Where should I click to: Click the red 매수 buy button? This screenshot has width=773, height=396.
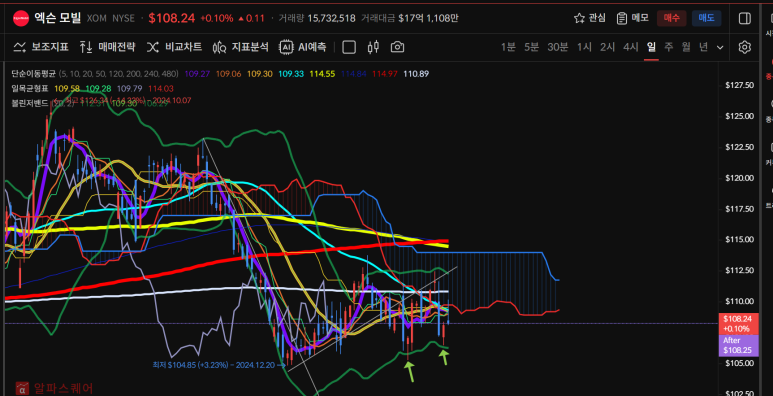(671, 18)
